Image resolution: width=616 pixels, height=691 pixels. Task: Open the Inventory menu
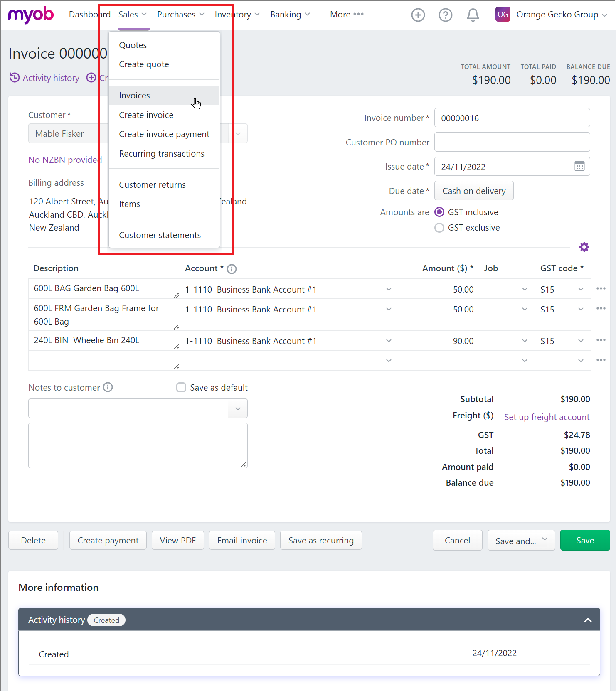pyautogui.click(x=237, y=15)
